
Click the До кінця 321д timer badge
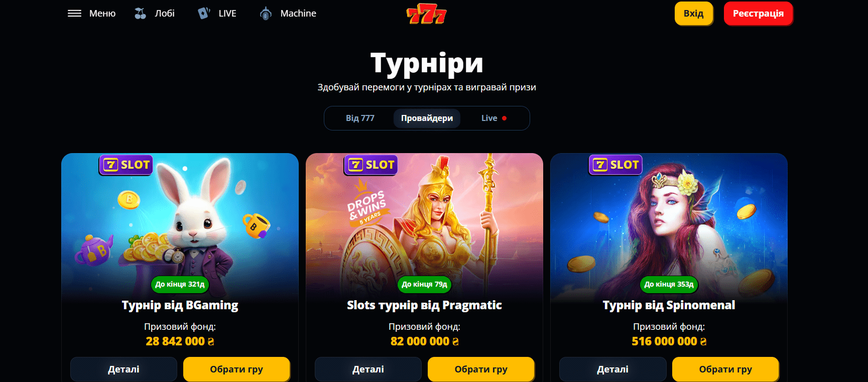click(180, 284)
